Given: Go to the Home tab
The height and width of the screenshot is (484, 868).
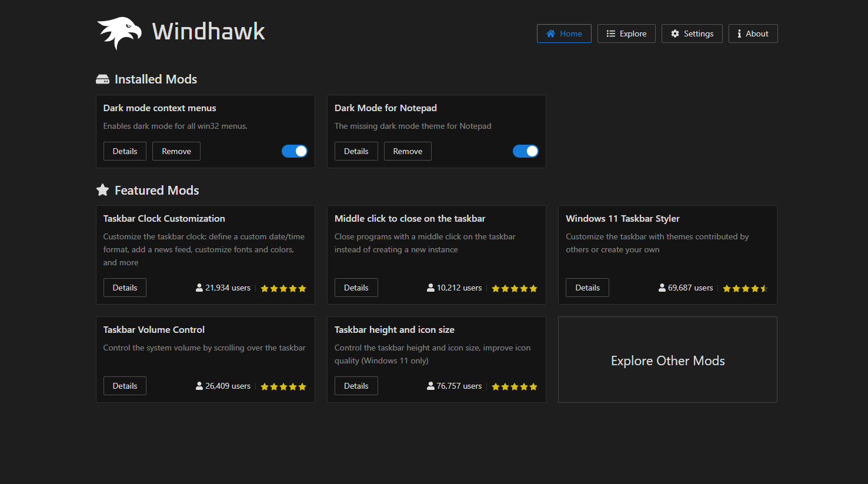Looking at the screenshot, I should coord(564,34).
